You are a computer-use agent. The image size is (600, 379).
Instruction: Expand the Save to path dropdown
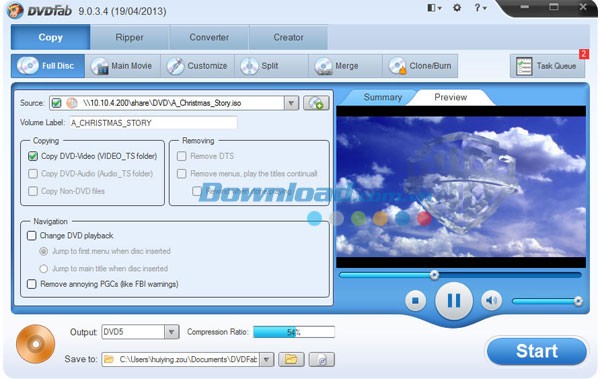[267, 359]
